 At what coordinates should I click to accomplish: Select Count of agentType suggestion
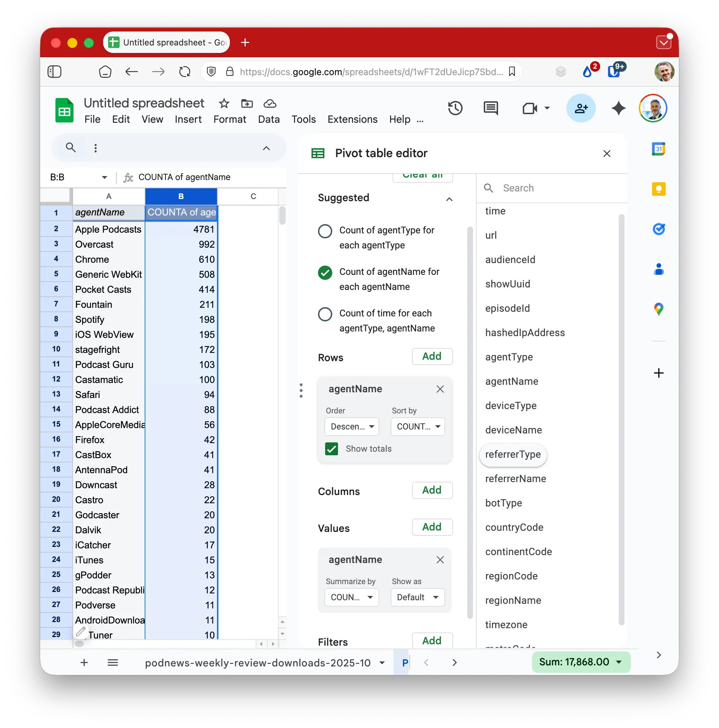pos(325,231)
